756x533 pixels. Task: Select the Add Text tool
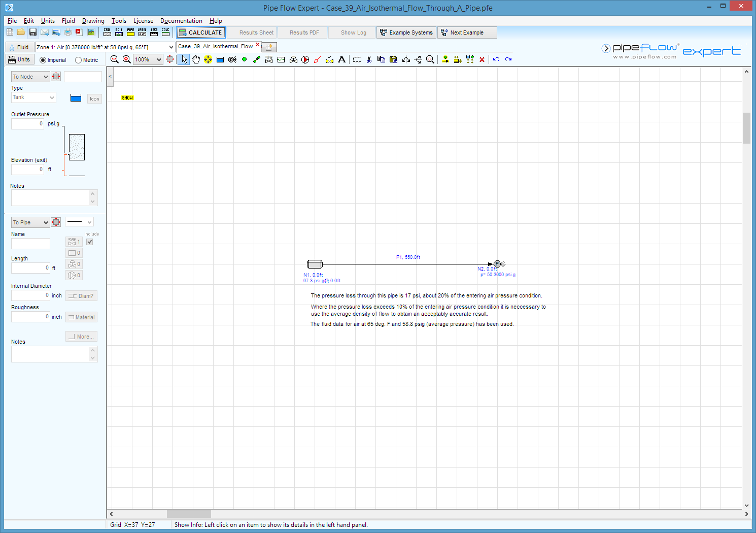[342, 59]
